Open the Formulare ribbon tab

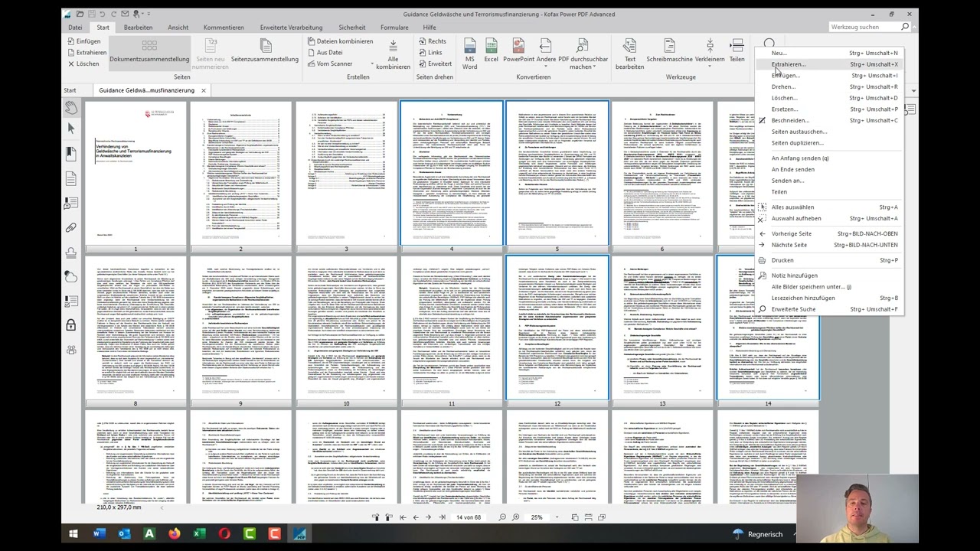pos(394,28)
